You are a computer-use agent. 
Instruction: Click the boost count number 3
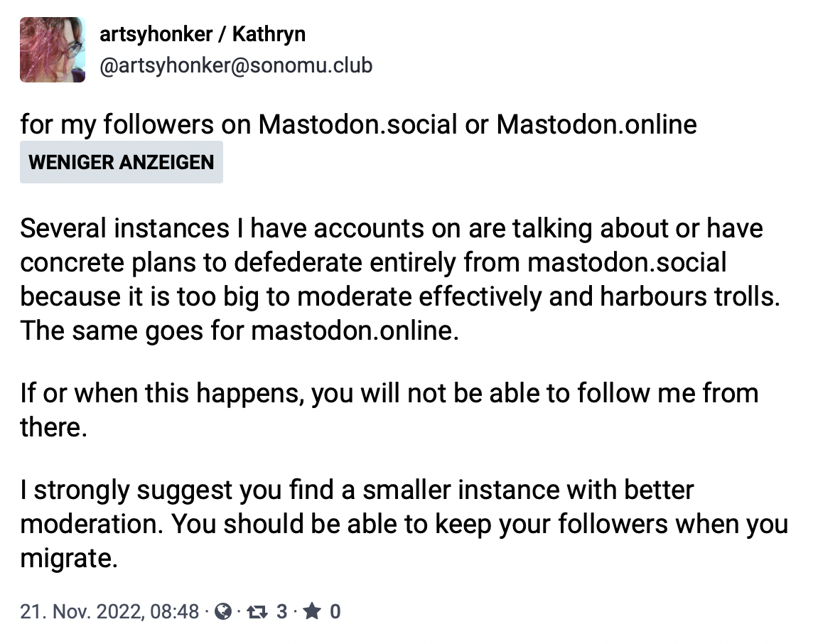point(281,611)
